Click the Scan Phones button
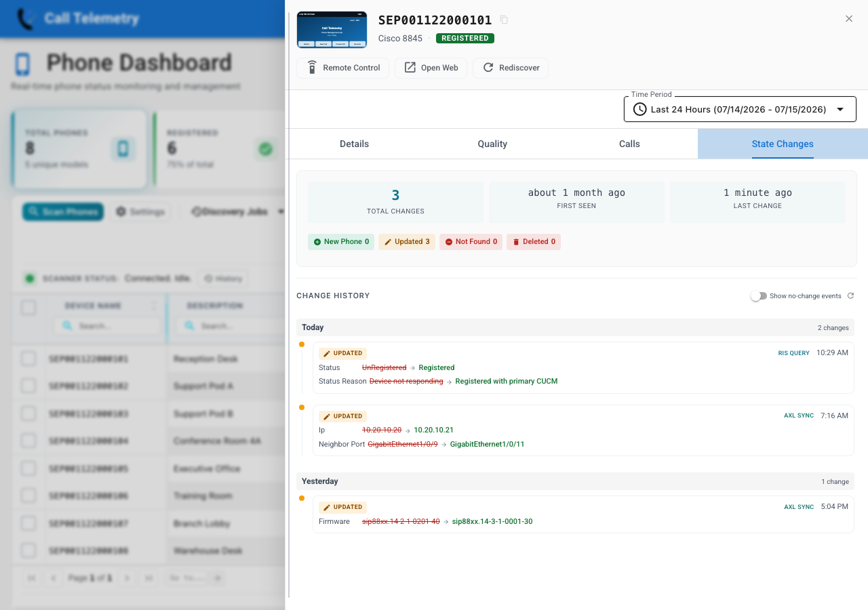This screenshot has width=868, height=610. (63, 211)
